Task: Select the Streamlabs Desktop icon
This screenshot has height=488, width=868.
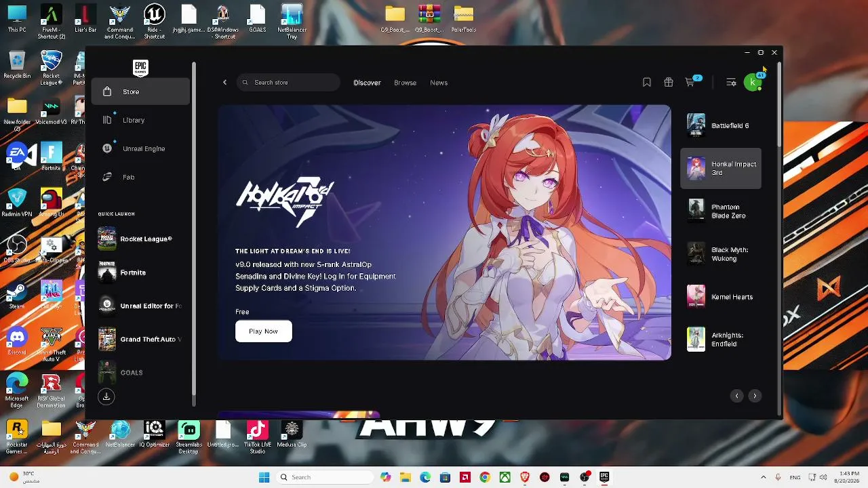Action: click(x=189, y=437)
